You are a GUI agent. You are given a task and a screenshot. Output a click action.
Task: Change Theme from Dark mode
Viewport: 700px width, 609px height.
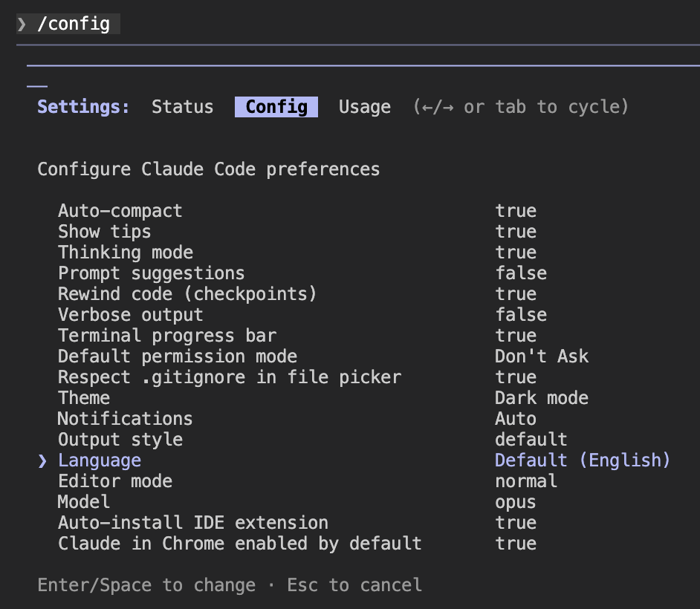541,398
